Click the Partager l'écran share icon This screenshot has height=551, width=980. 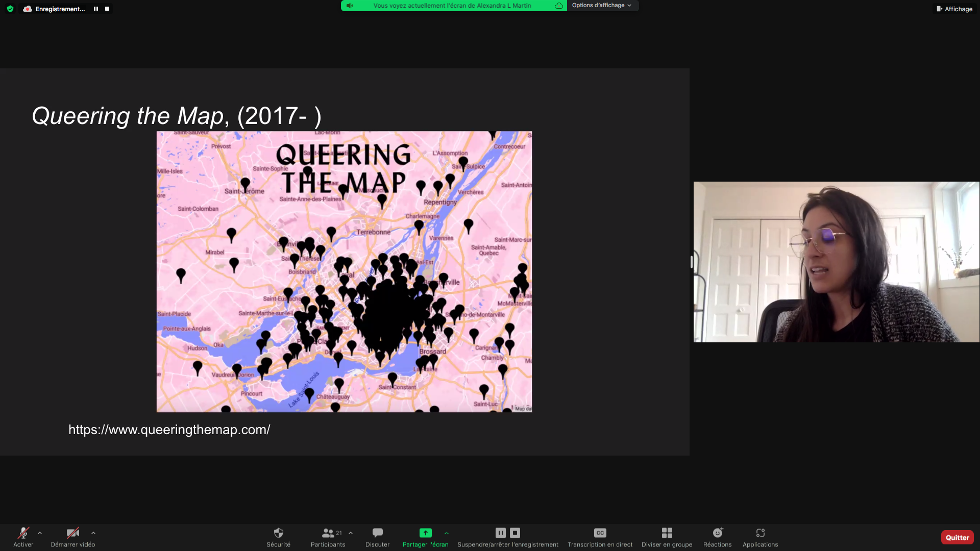[425, 533]
